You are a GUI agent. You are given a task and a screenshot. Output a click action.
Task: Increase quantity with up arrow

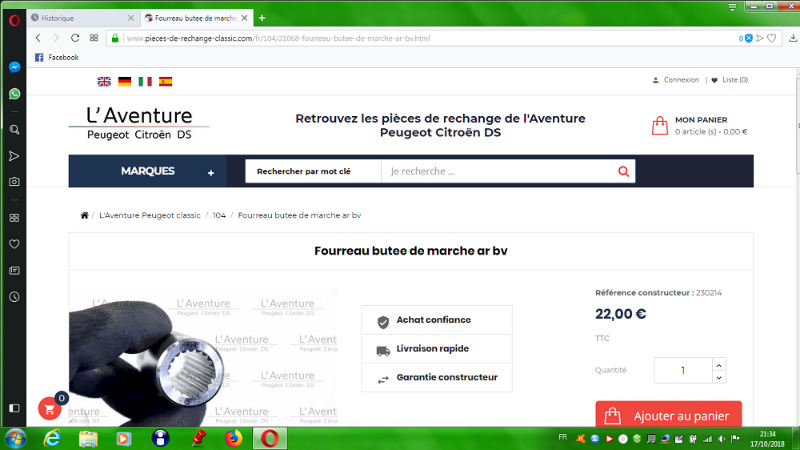coord(719,364)
